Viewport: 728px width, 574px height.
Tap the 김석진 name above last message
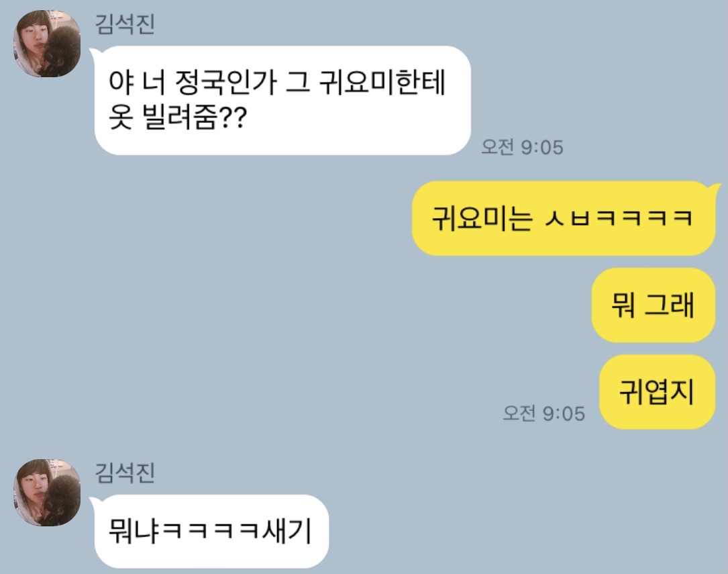coord(125,473)
